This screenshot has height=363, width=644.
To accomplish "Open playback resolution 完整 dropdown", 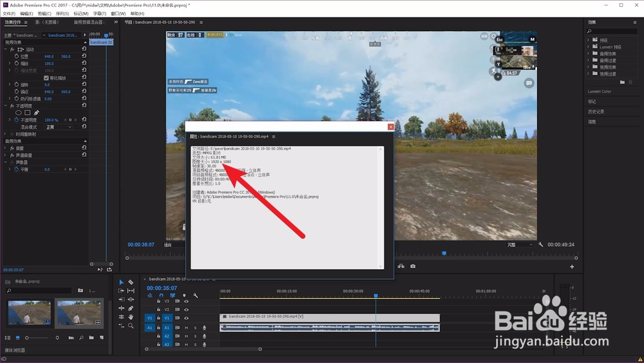I will tap(520, 244).
